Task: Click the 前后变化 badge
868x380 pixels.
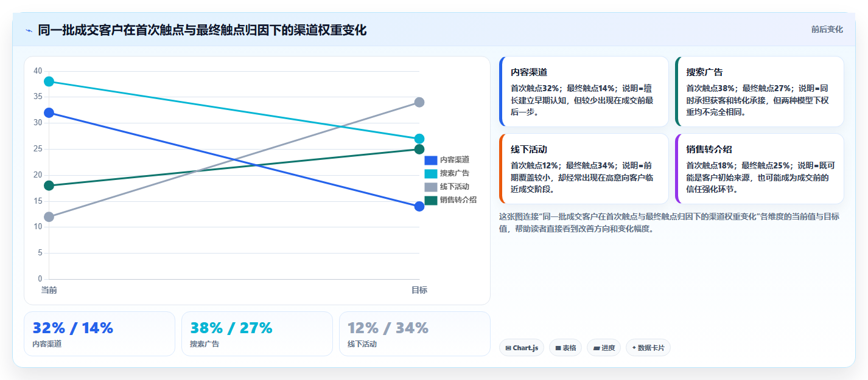Action: [827, 29]
